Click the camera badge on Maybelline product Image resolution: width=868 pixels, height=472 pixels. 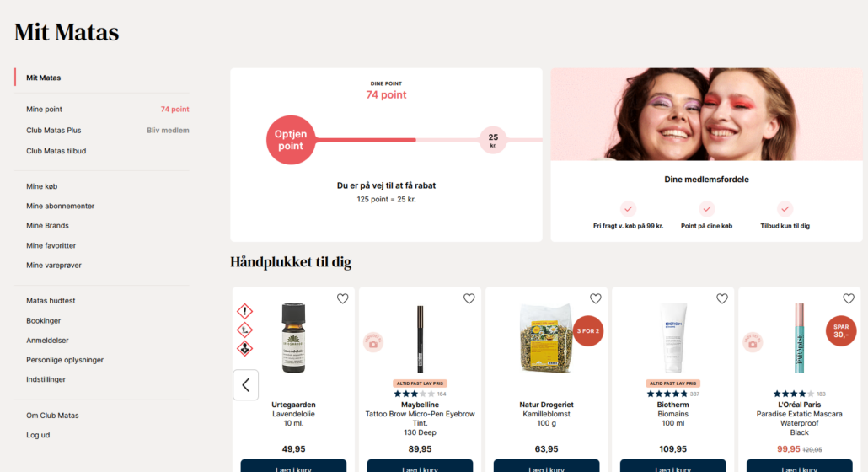pyautogui.click(x=373, y=342)
